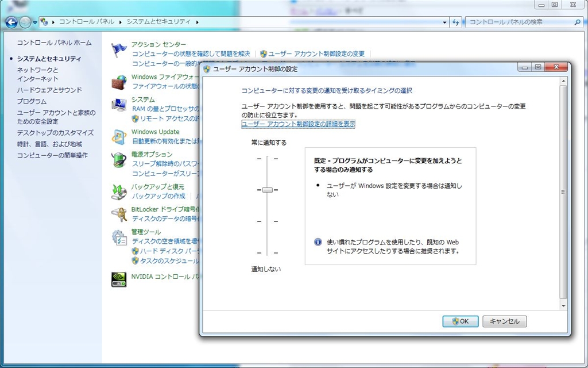Open コンピューターの簡単操作 category
This screenshot has height=368, width=588.
(52, 155)
